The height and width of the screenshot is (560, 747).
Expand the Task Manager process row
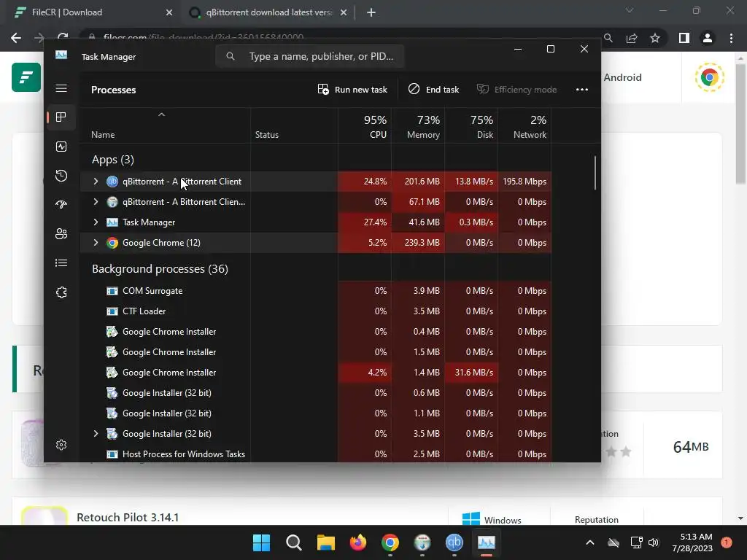tap(96, 222)
